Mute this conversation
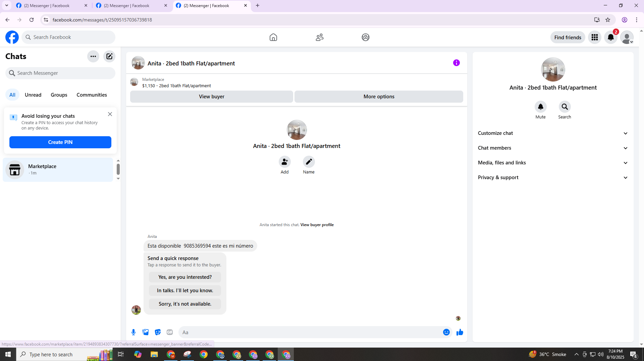Viewport: 644px width, 361px height. coord(540,107)
